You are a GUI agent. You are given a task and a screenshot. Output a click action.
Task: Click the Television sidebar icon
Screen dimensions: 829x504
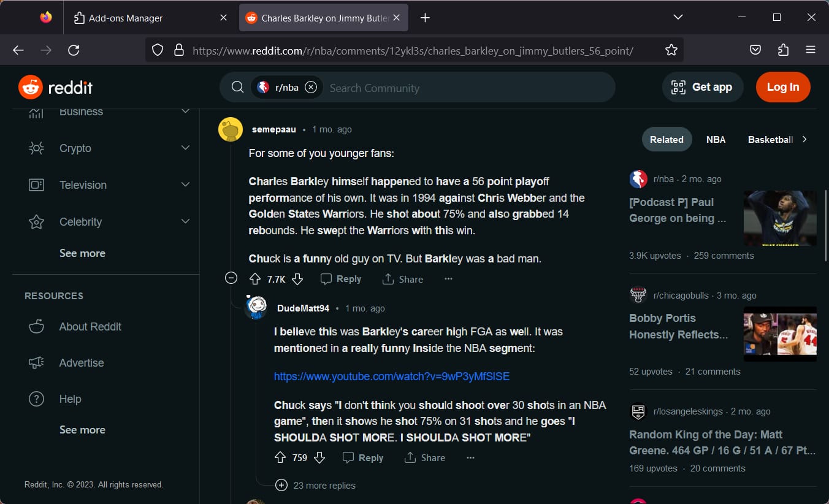(37, 185)
